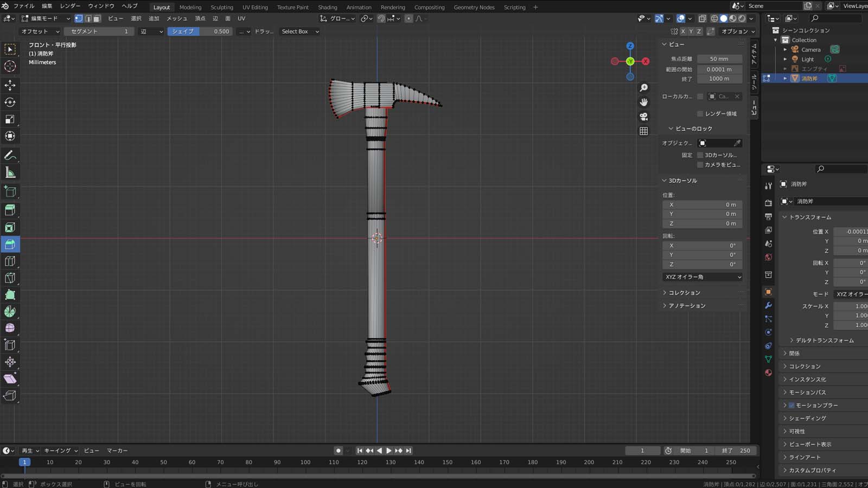Select the Move tool in left toolbar
The image size is (868, 488).
point(10,85)
